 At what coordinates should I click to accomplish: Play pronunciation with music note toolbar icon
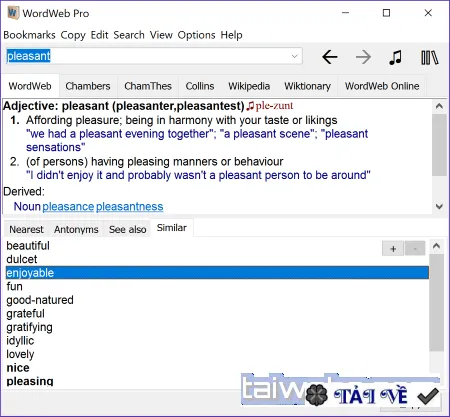pyautogui.click(x=396, y=57)
